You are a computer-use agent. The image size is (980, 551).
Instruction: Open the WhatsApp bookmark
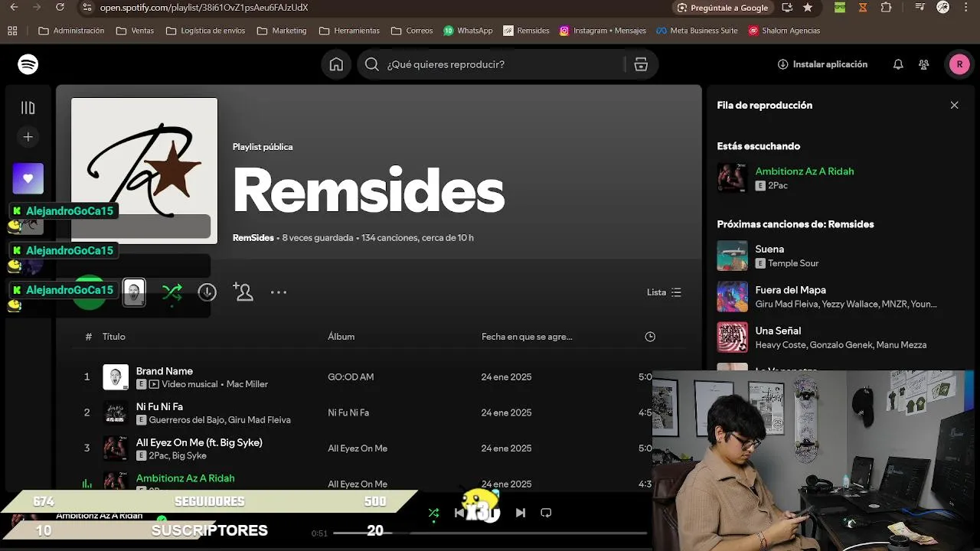click(x=468, y=31)
